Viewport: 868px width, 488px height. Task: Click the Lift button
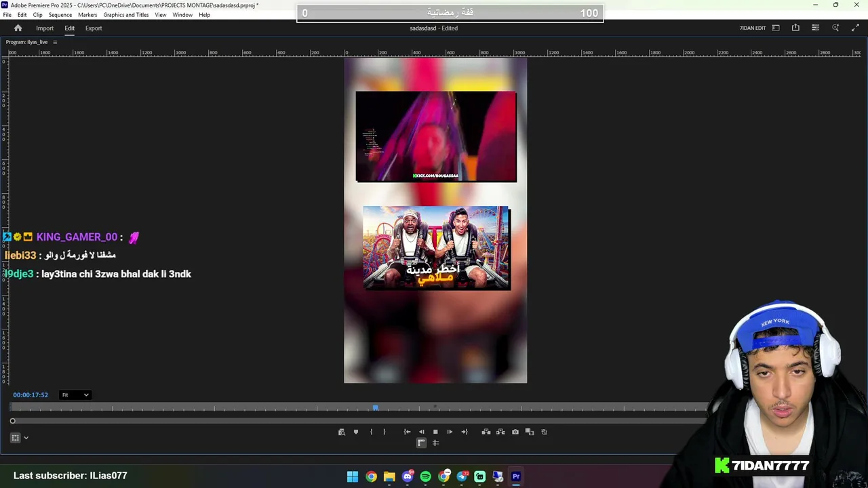pos(486,432)
